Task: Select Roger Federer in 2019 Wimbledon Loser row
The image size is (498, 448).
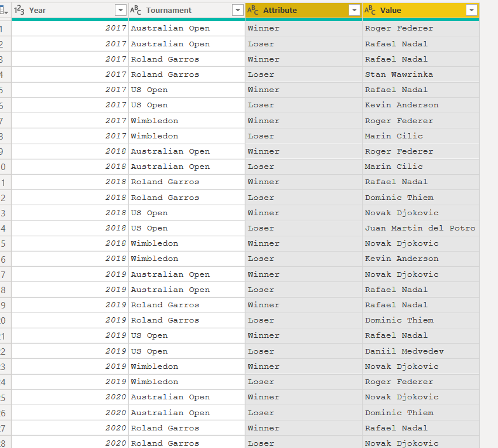Action: [421, 382]
